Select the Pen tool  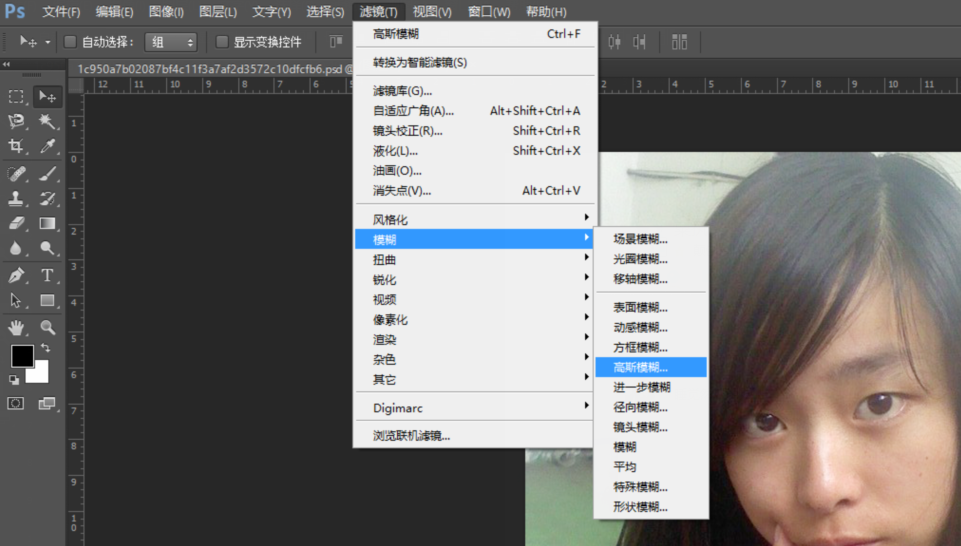(x=16, y=275)
